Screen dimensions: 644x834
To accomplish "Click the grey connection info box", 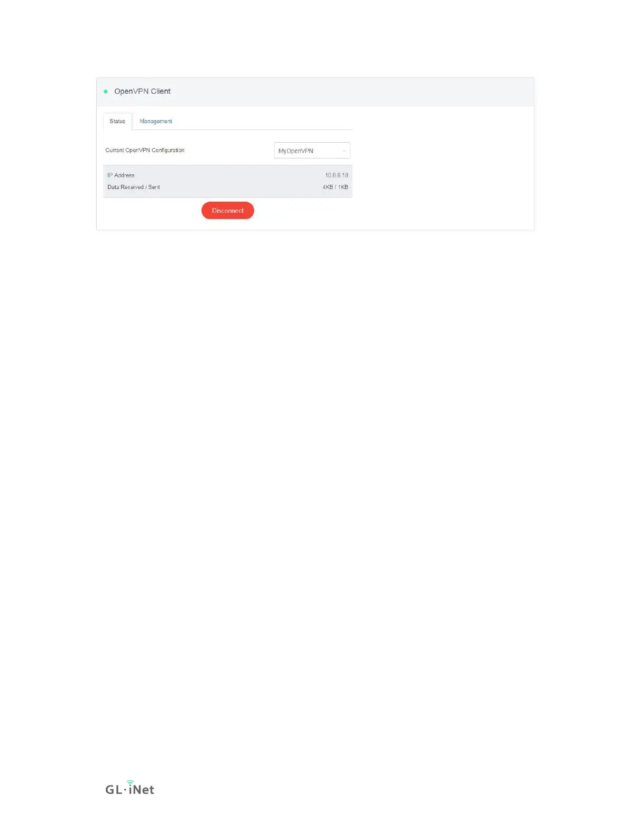I will [x=228, y=182].
